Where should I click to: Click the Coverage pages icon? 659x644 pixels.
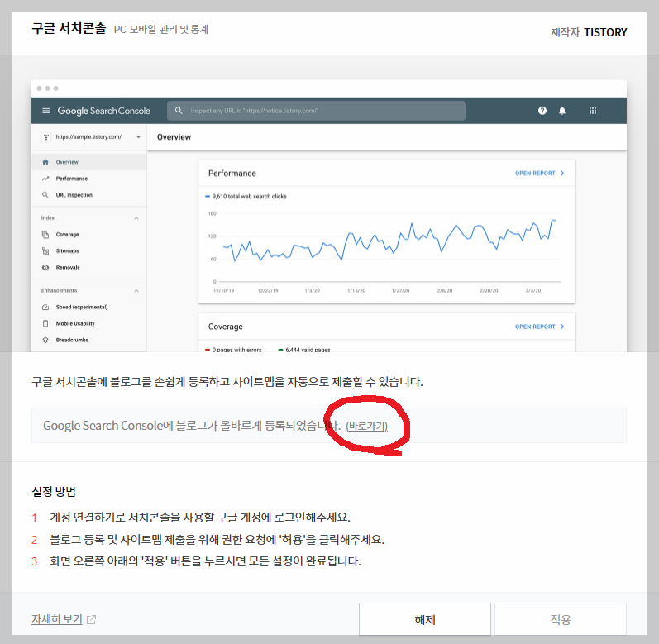point(45,235)
